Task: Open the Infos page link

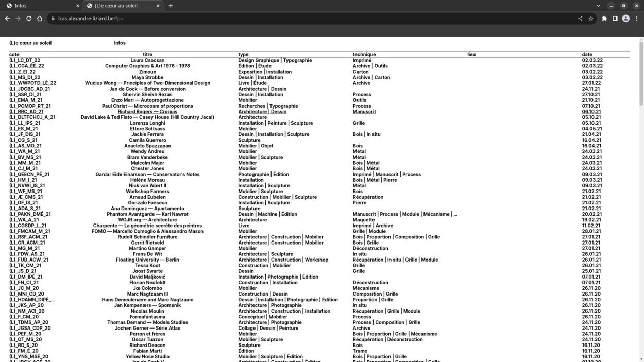Action: (120, 43)
